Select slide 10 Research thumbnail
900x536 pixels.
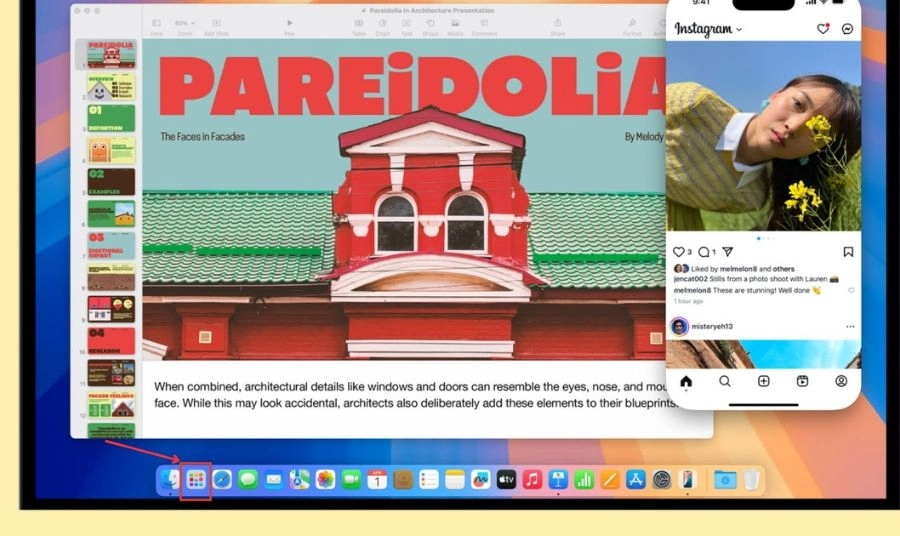[x=111, y=341]
